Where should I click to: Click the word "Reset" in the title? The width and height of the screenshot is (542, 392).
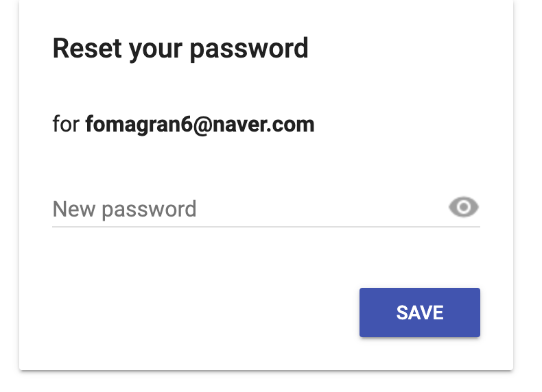(x=87, y=48)
